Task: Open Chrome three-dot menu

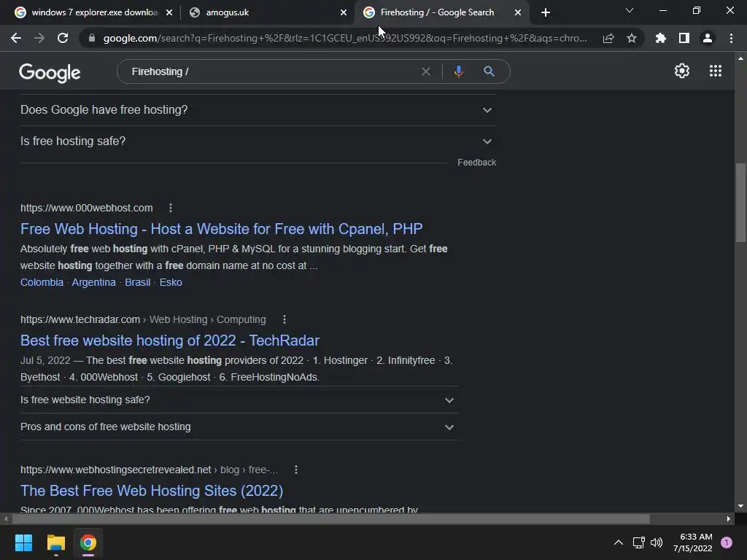Action: [731, 38]
